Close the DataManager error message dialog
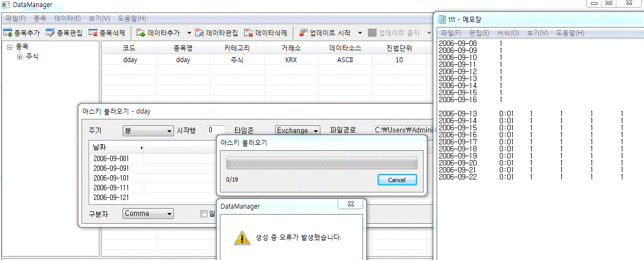This screenshot has width=644, height=260. tap(350, 204)
